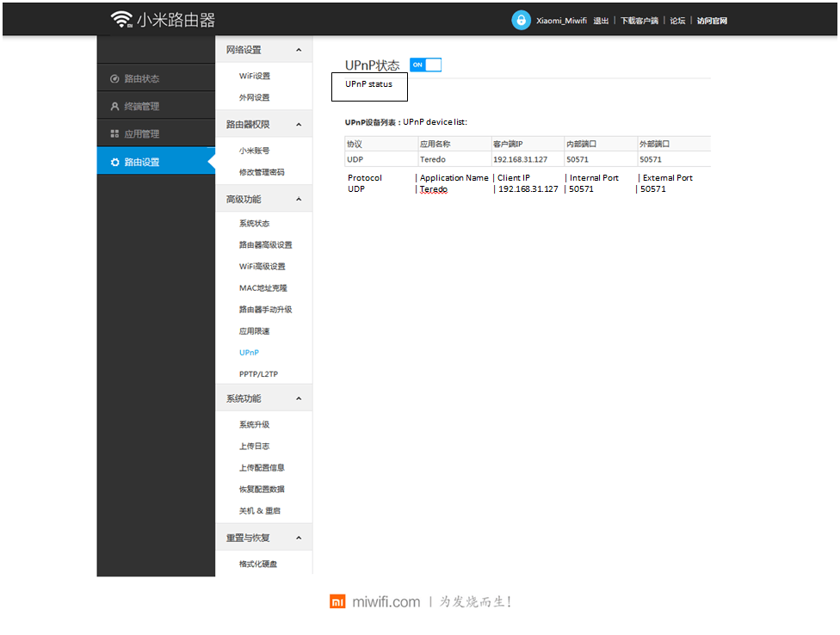840x635 pixels.
Task: Open 外网设置 submenu item
Action: point(255,97)
